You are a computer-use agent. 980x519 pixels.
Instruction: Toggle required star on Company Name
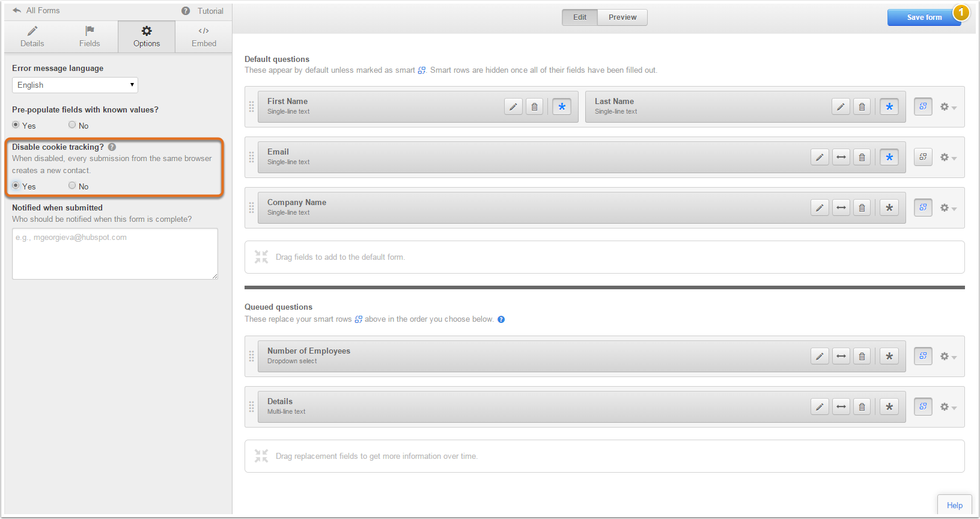click(889, 208)
